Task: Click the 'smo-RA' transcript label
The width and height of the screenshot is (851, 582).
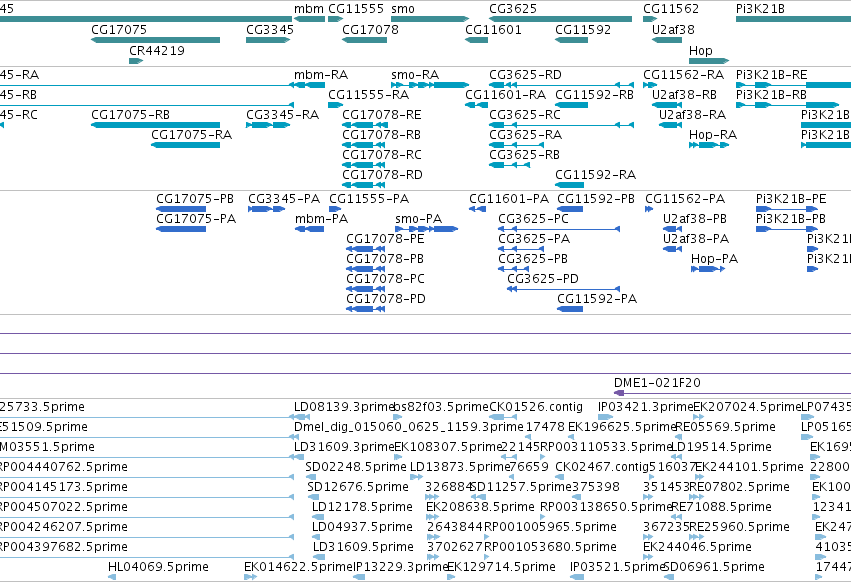Action: pyautogui.click(x=415, y=75)
